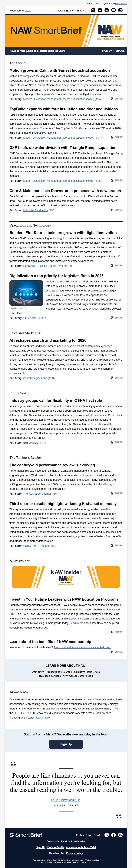Screen dimensions: 132x868
Task: Click the supply chain article thumbnail image
Action: 26,293
